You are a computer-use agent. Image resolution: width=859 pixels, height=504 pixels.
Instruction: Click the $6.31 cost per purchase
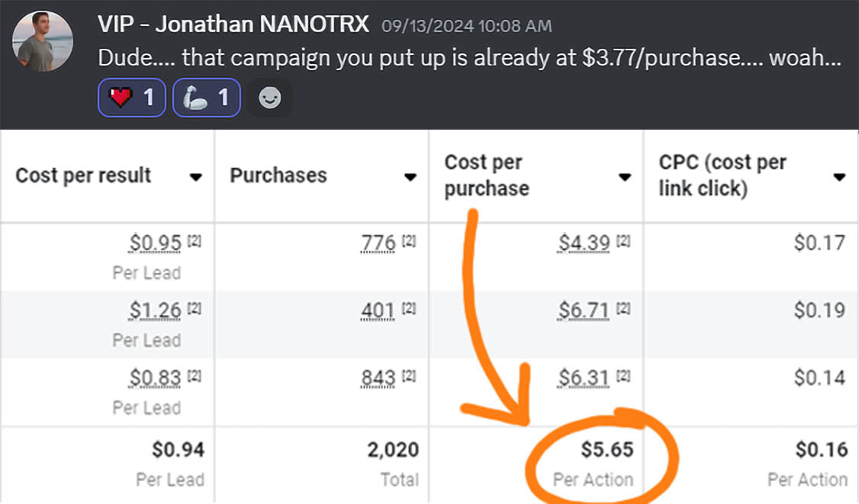584,377
